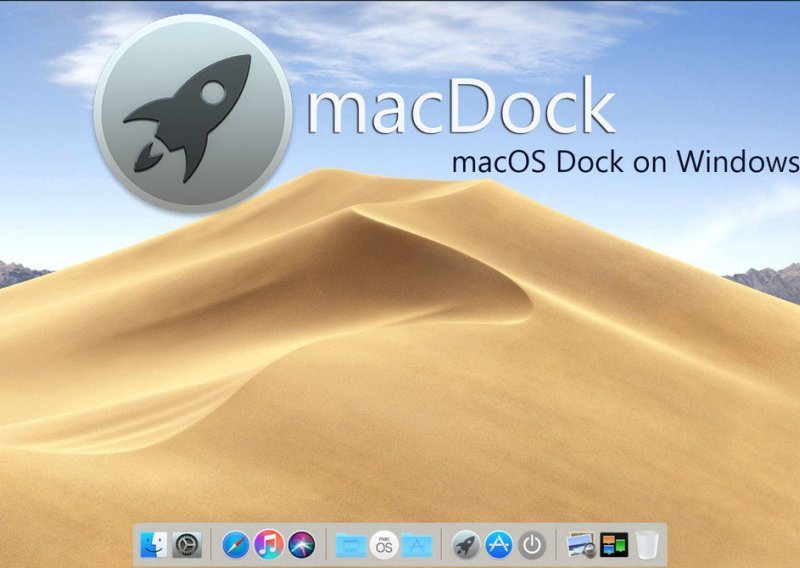Open System Preferences gear icon
The width and height of the screenshot is (800, 568).
click(187, 545)
